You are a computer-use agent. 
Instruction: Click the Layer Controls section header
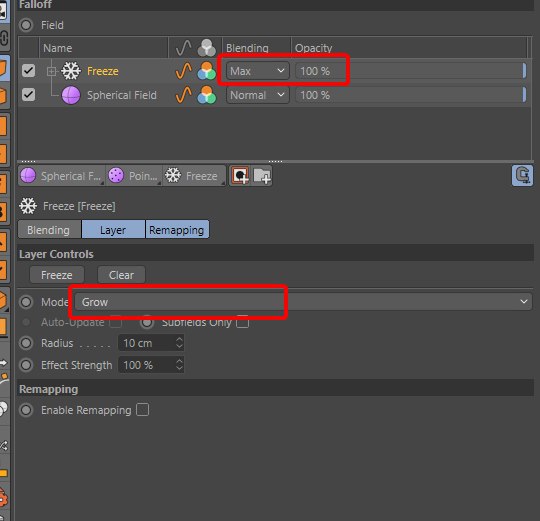point(276,254)
